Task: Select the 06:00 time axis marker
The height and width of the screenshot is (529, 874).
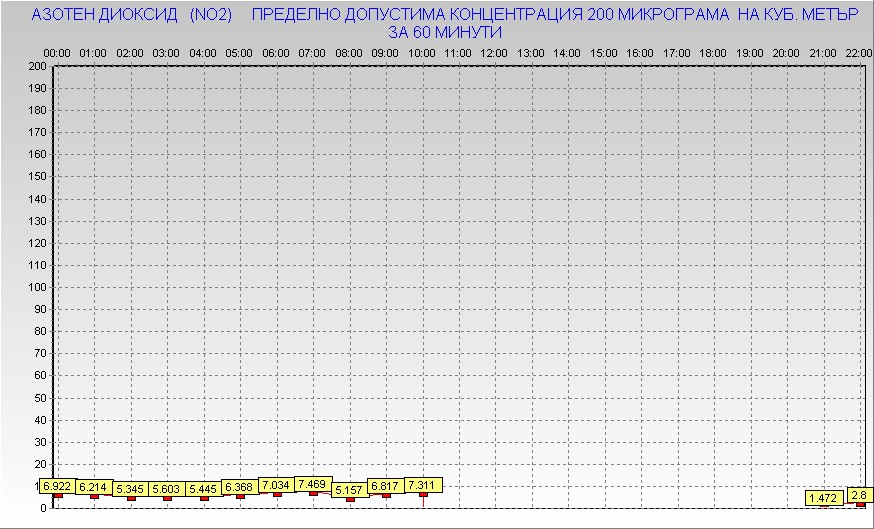Action: pyautogui.click(x=276, y=52)
